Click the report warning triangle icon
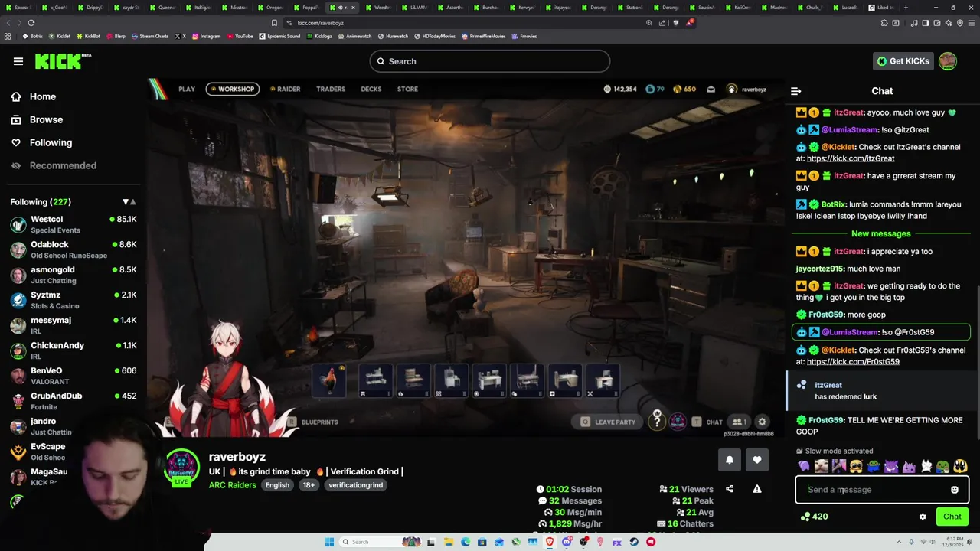The width and height of the screenshot is (980, 551). click(757, 489)
